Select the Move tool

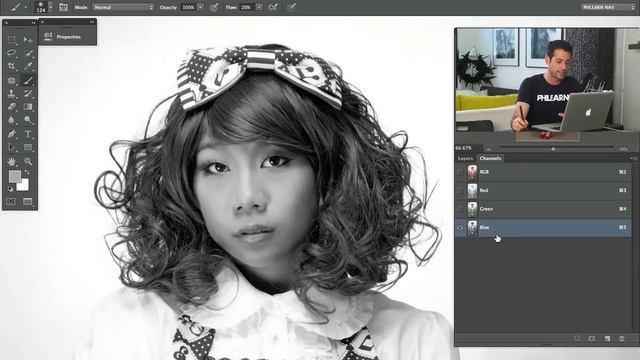point(28,39)
